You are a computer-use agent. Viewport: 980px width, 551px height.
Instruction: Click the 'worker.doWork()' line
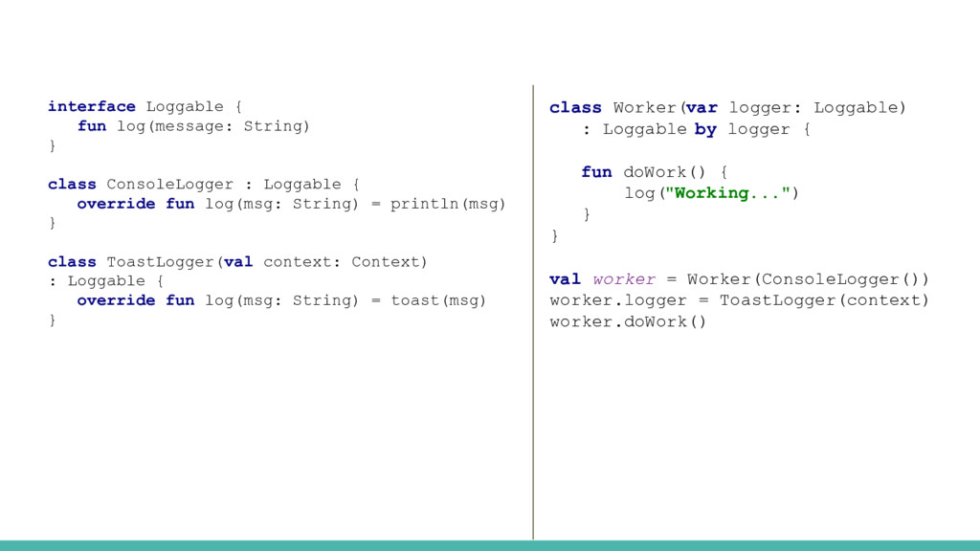click(x=628, y=321)
